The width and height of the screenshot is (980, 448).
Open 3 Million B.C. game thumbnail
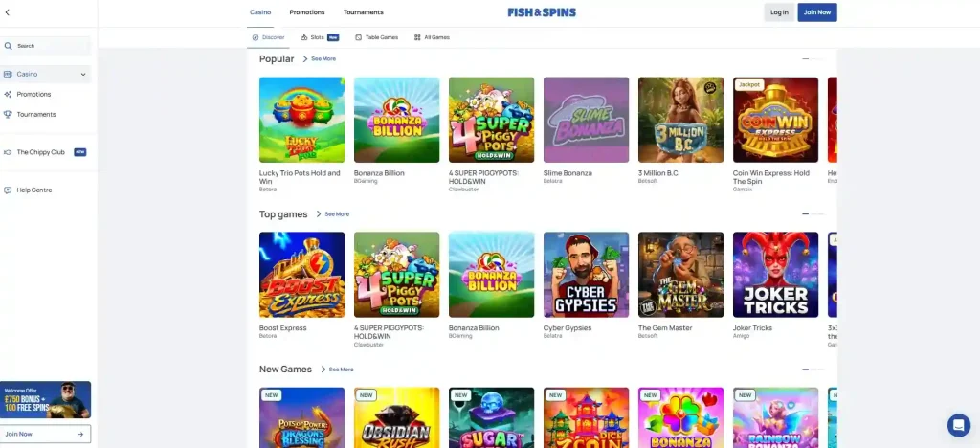click(680, 120)
